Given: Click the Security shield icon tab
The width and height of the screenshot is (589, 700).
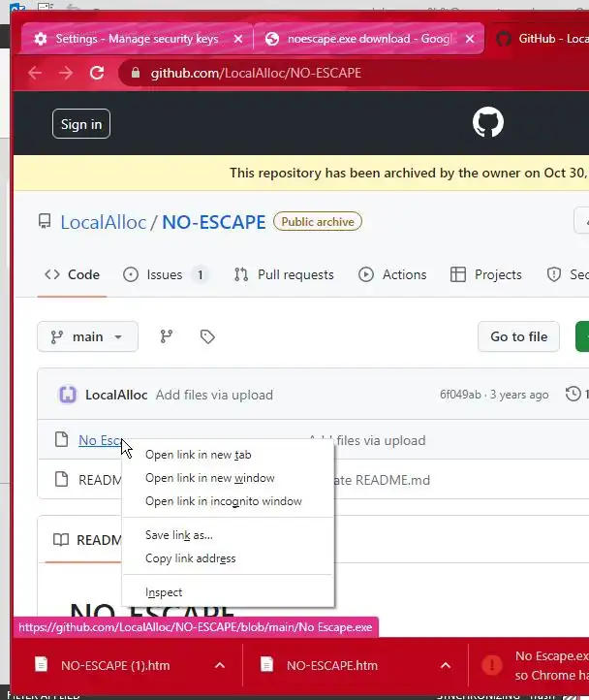Looking at the screenshot, I should (x=554, y=274).
